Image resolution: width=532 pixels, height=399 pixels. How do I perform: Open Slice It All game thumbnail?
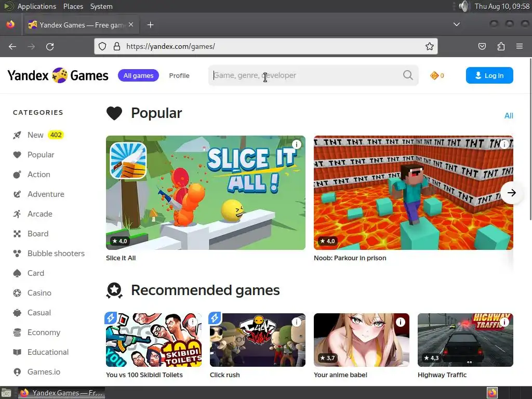pyautogui.click(x=206, y=193)
